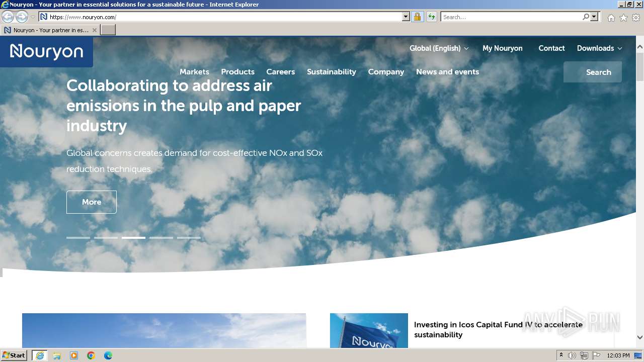Open the Sustainability menu

[332, 72]
